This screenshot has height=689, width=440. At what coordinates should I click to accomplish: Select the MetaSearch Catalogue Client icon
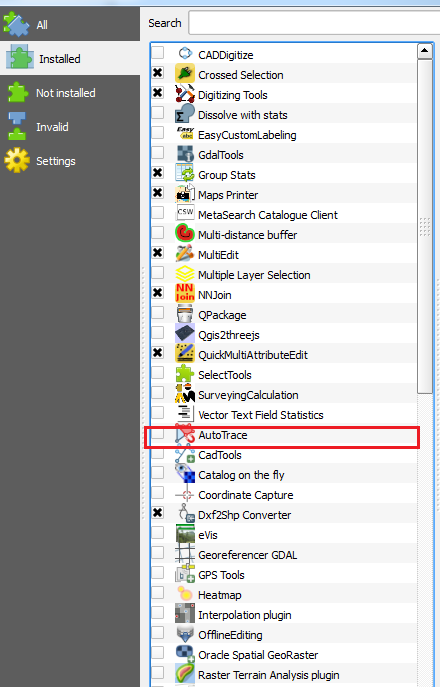[185, 213]
